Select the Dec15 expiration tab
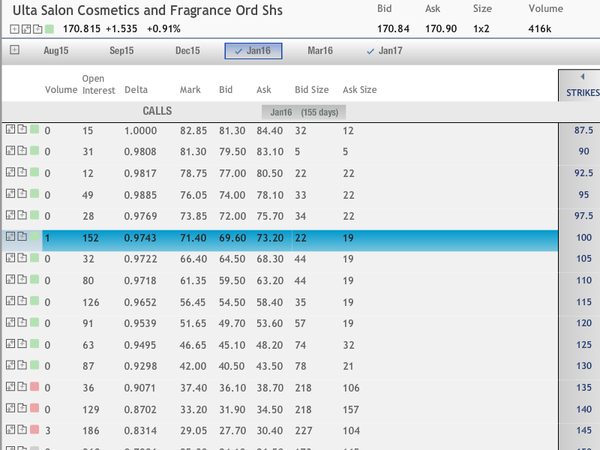This screenshot has height=450, width=600. coord(188,51)
